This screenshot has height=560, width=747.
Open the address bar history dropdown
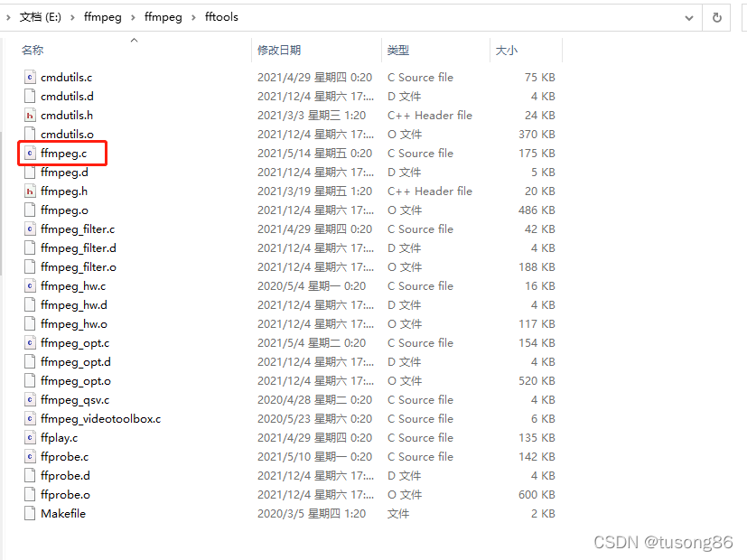(x=689, y=18)
